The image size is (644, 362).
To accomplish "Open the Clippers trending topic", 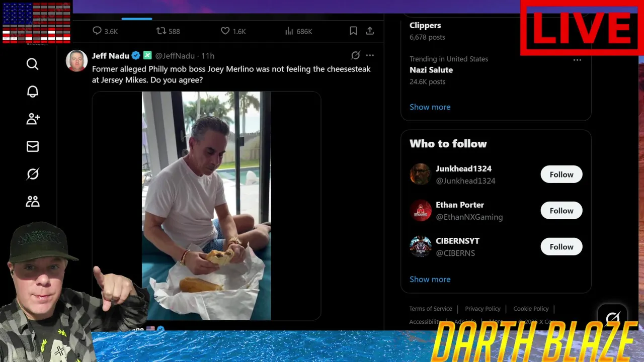I will coord(425,25).
